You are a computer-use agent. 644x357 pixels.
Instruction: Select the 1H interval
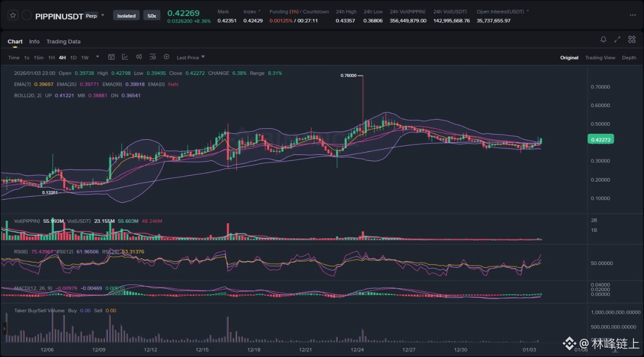pos(51,57)
